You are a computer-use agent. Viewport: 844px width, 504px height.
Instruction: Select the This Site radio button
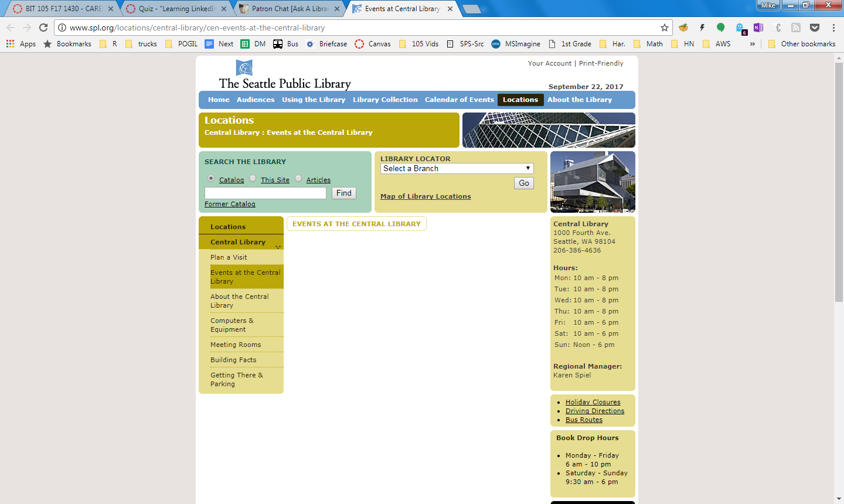[253, 178]
